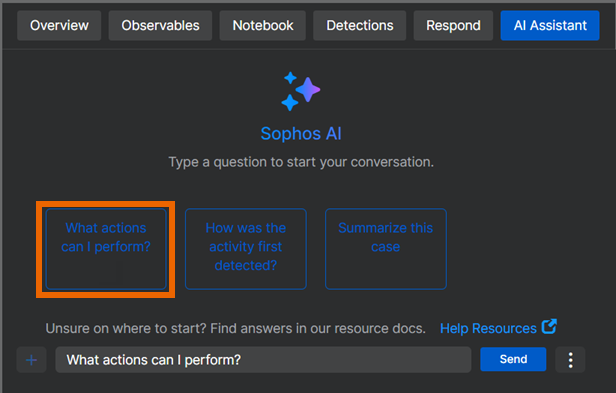The image size is (616, 393).
Task: Open the Notebook tab
Action: 262,26
